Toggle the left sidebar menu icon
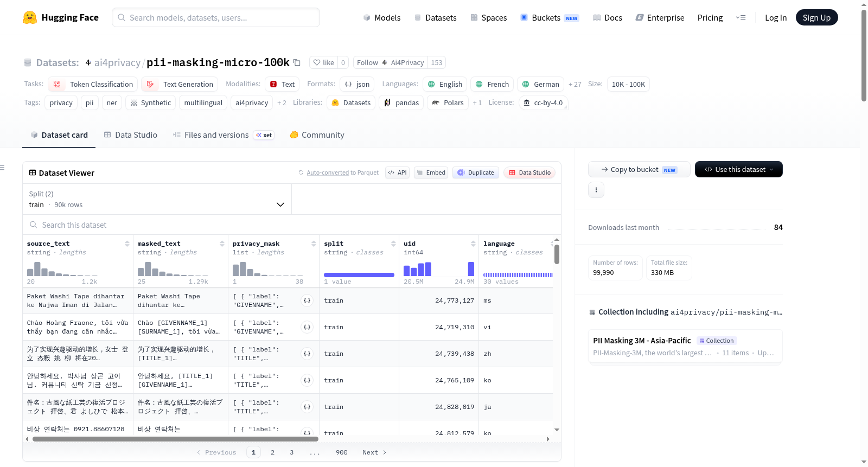Screen dimensions: 868x467 3,168
